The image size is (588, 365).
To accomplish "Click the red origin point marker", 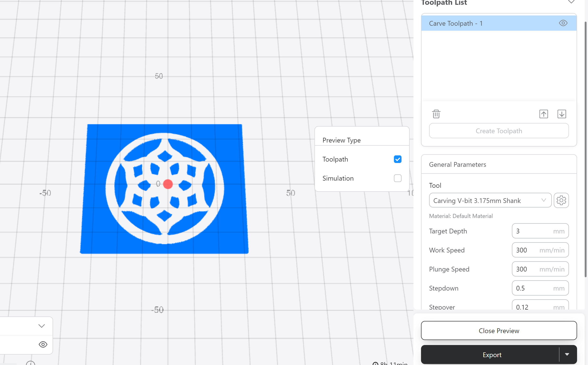I will click(168, 184).
